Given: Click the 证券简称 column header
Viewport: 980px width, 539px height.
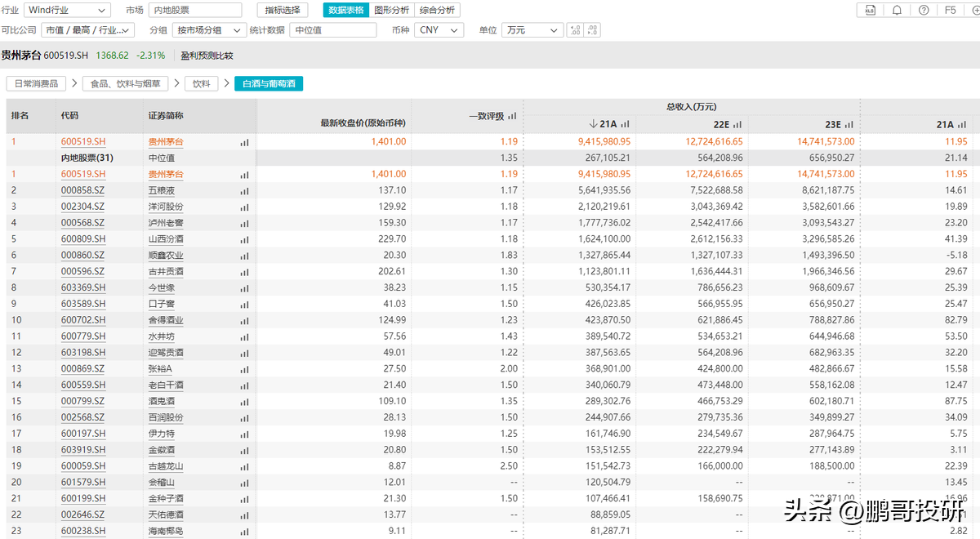Looking at the screenshot, I should click(x=166, y=116).
